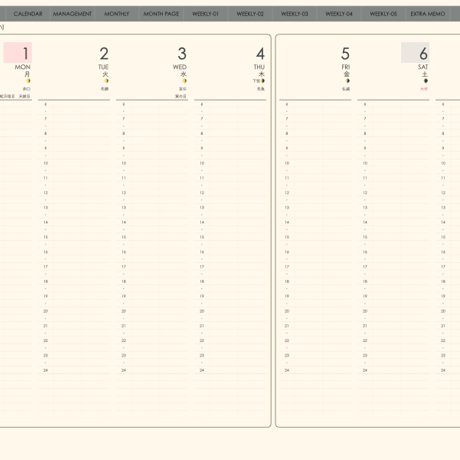Click the kanji 木 under THU
Screen dimensions: 460x460
coord(262,74)
